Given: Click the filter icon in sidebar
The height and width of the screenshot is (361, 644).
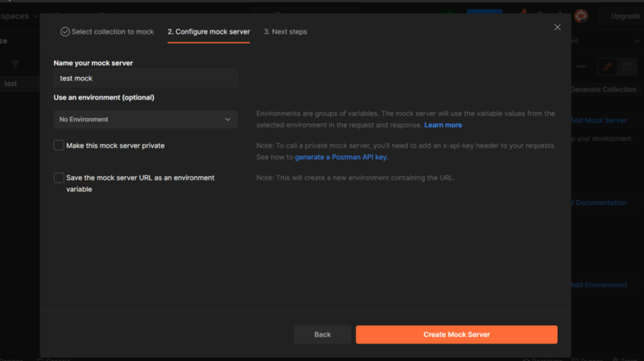Looking at the screenshot, I should [15, 64].
